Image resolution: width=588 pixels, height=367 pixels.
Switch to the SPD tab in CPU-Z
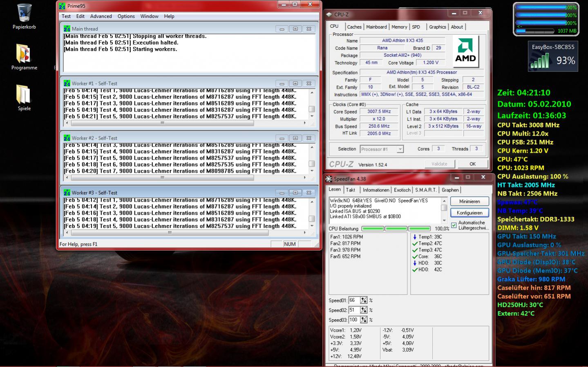coord(416,27)
